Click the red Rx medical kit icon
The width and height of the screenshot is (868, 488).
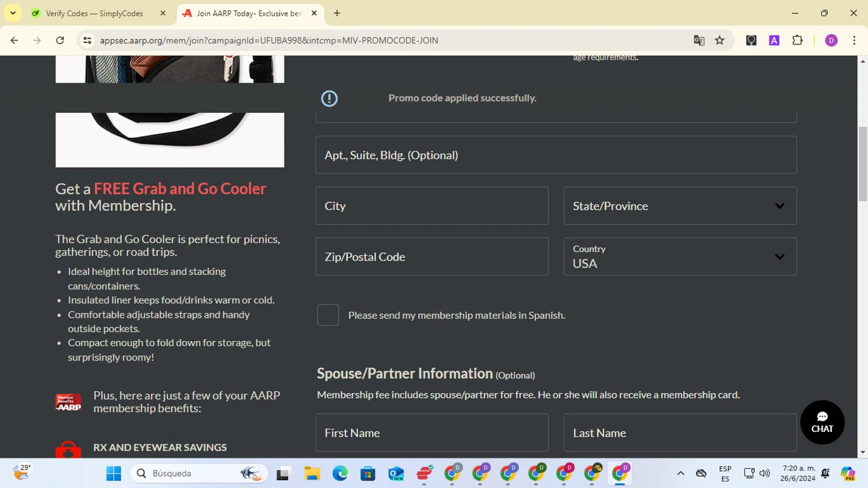point(68,450)
